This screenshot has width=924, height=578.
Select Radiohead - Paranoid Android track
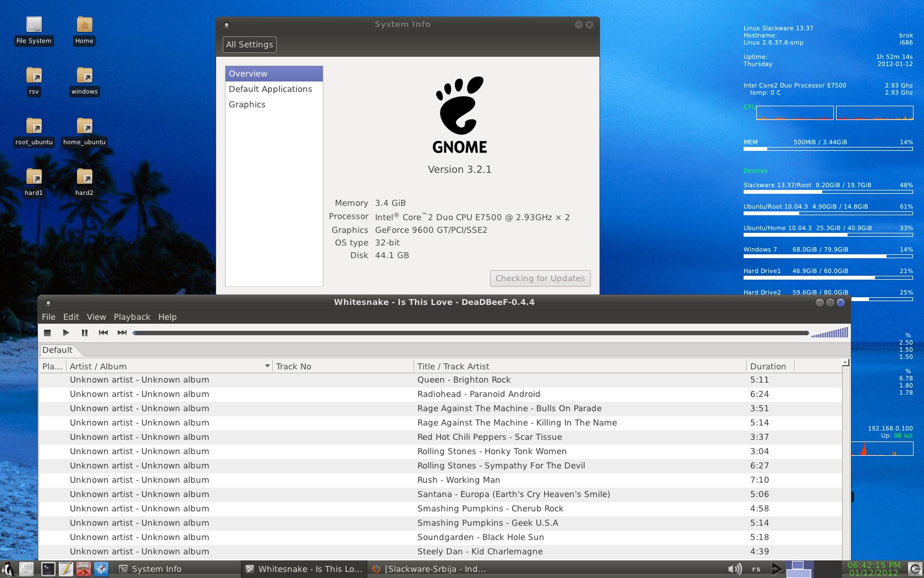pos(478,394)
